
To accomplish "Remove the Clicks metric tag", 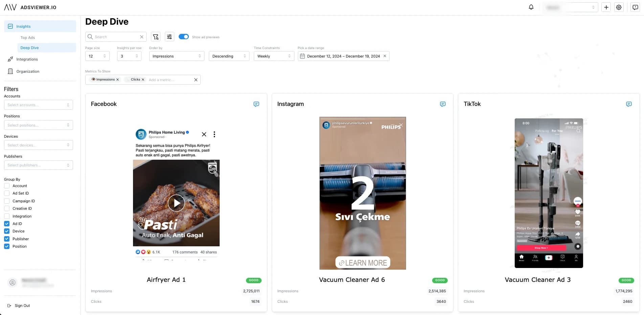I will click(x=143, y=80).
